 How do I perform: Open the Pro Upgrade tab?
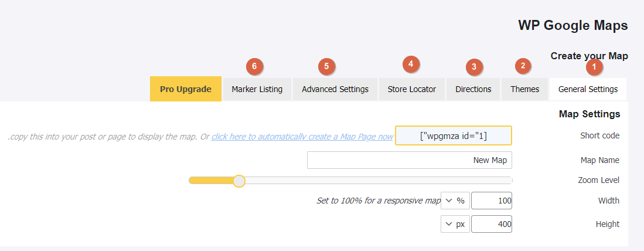coord(186,89)
